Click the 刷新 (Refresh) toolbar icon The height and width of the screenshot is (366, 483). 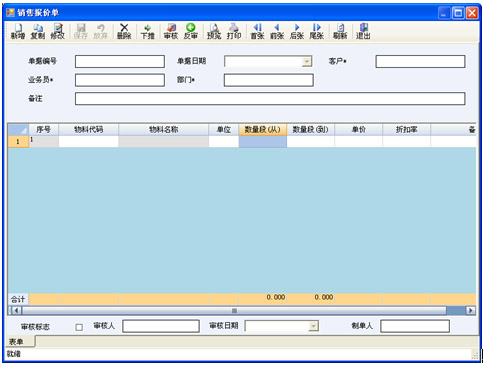tap(340, 31)
